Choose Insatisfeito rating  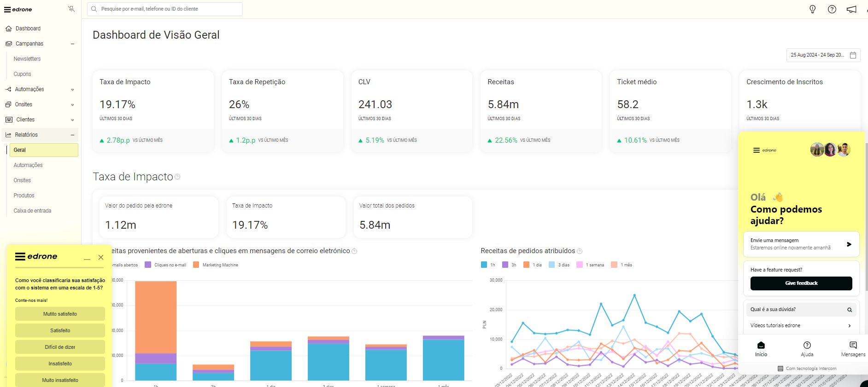(60, 364)
